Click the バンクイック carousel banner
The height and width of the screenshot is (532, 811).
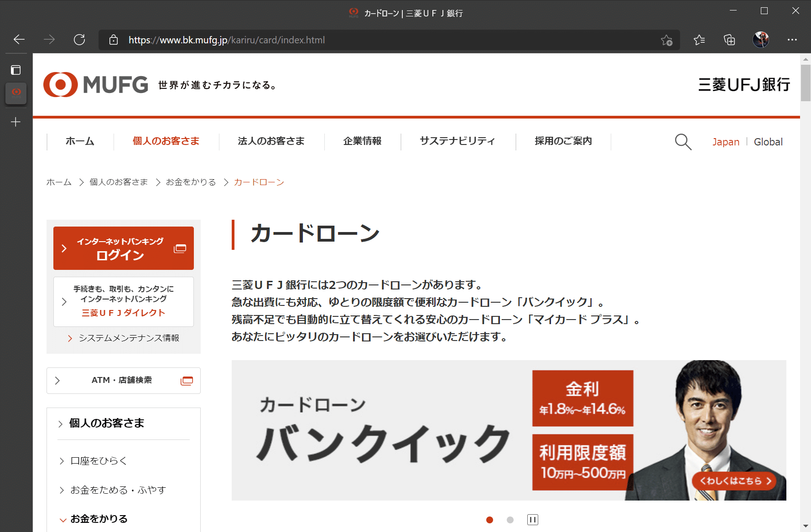point(509,430)
